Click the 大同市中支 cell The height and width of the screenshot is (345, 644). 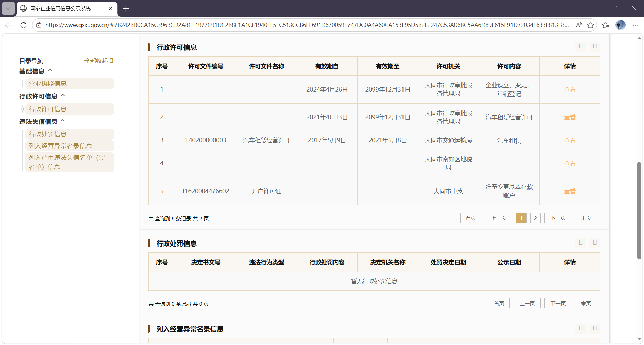[448, 191]
